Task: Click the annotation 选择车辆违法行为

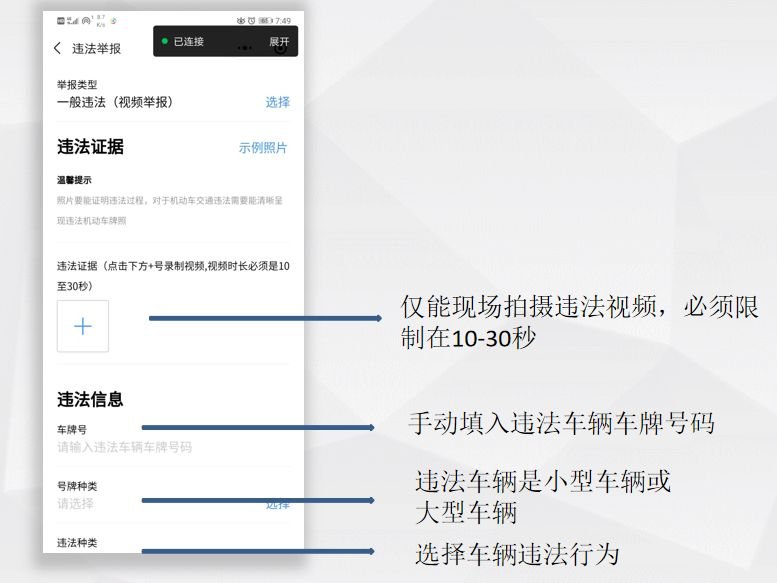Action: [517, 554]
